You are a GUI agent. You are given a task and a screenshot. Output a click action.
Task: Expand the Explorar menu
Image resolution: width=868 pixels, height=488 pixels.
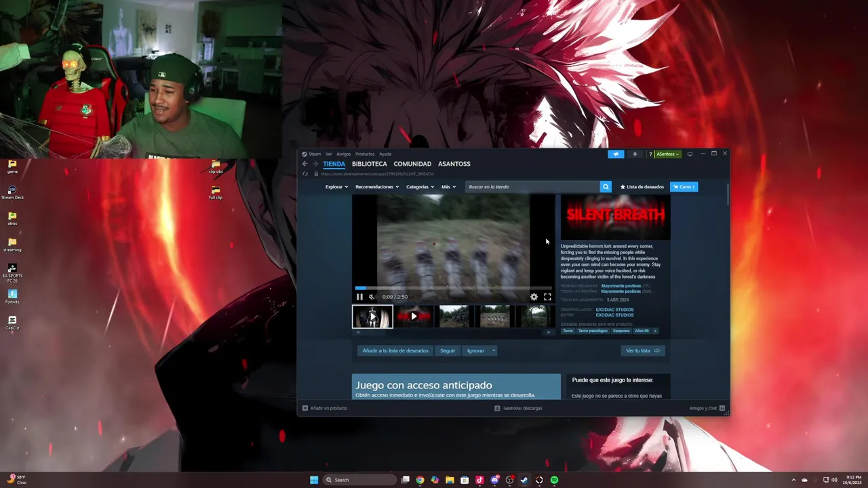336,187
